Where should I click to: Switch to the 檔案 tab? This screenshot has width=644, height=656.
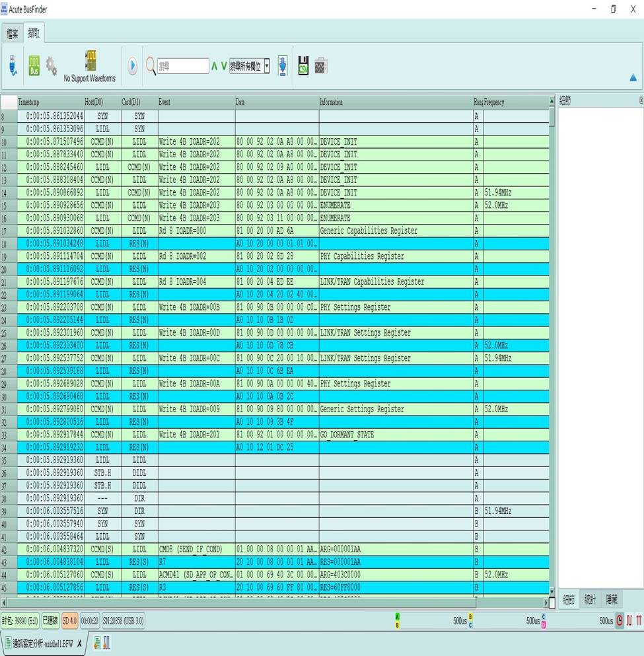[x=13, y=33]
